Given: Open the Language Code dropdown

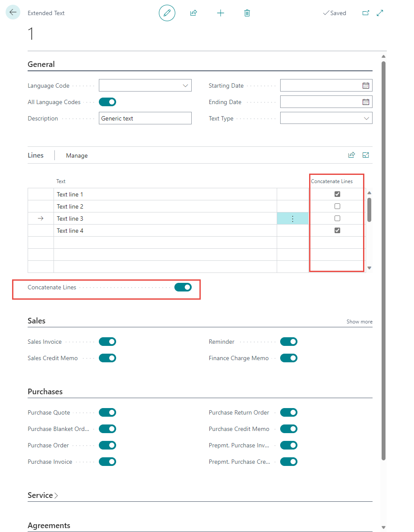Looking at the screenshot, I should pyautogui.click(x=186, y=85).
